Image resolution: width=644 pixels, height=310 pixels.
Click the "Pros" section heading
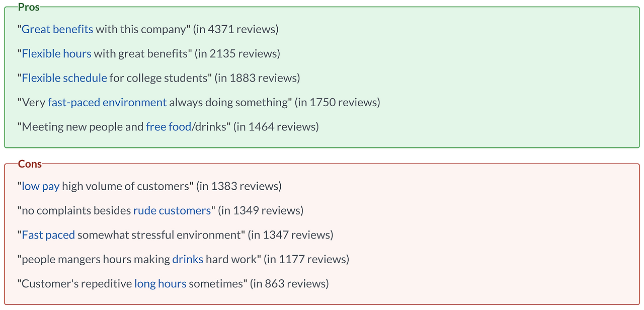[29, 7]
